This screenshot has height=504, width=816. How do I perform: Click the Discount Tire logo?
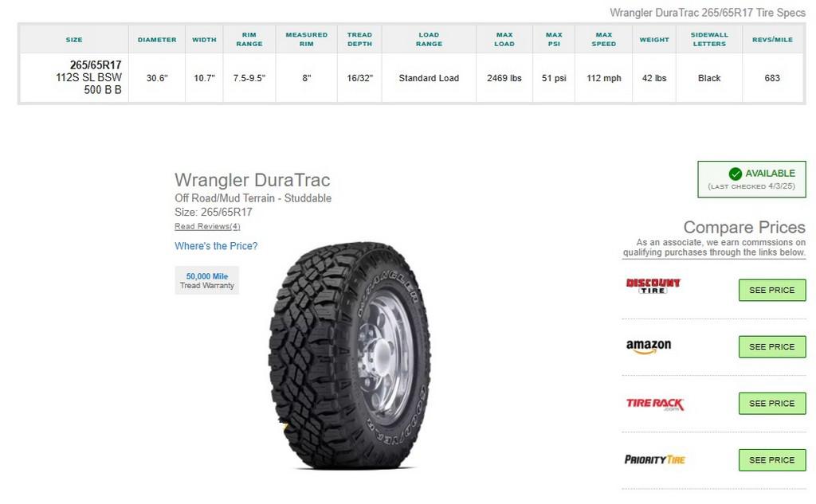tap(653, 286)
